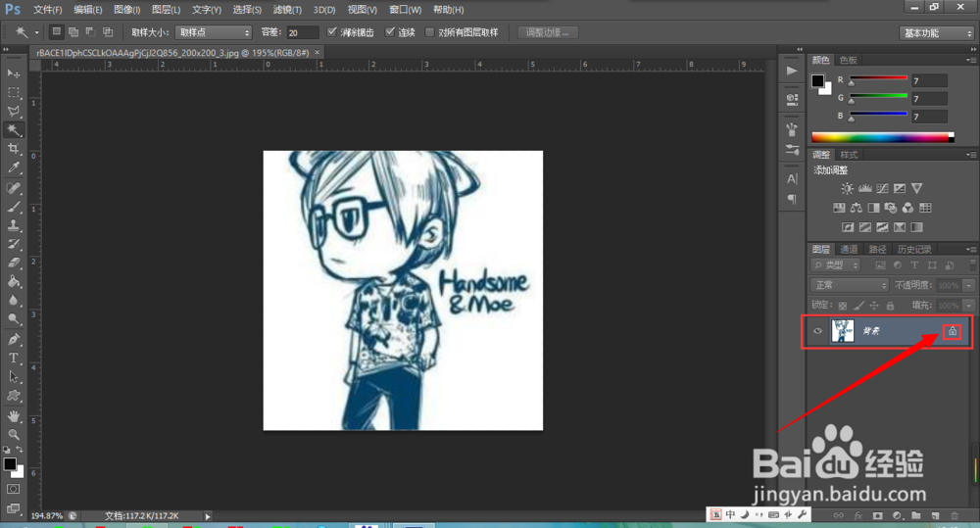This screenshot has width=980, height=528.
Task: Click the 容差 tolerance input field
Action: coord(303,32)
